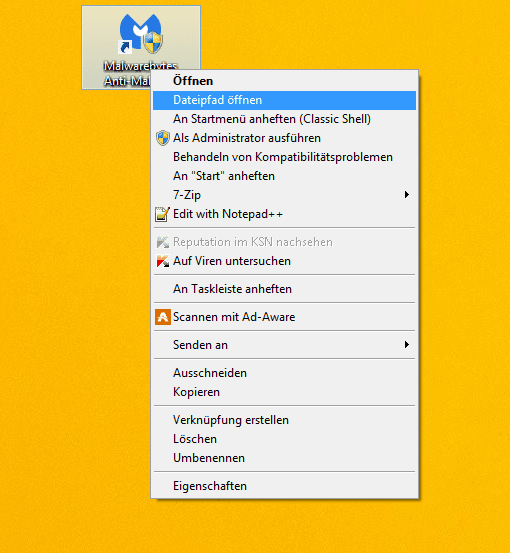
Task: Choose Edit with Notepad++
Action: click(x=284, y=214)
